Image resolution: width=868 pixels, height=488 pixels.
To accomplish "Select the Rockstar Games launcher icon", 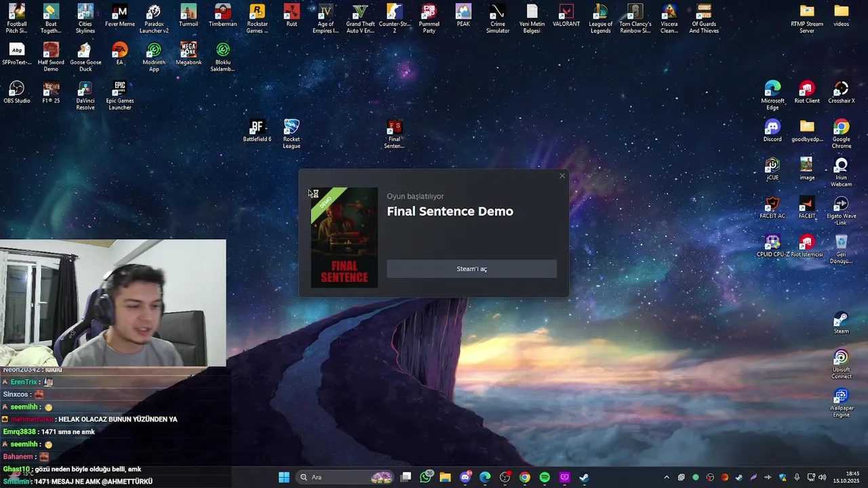I will [x=257, y=18].
